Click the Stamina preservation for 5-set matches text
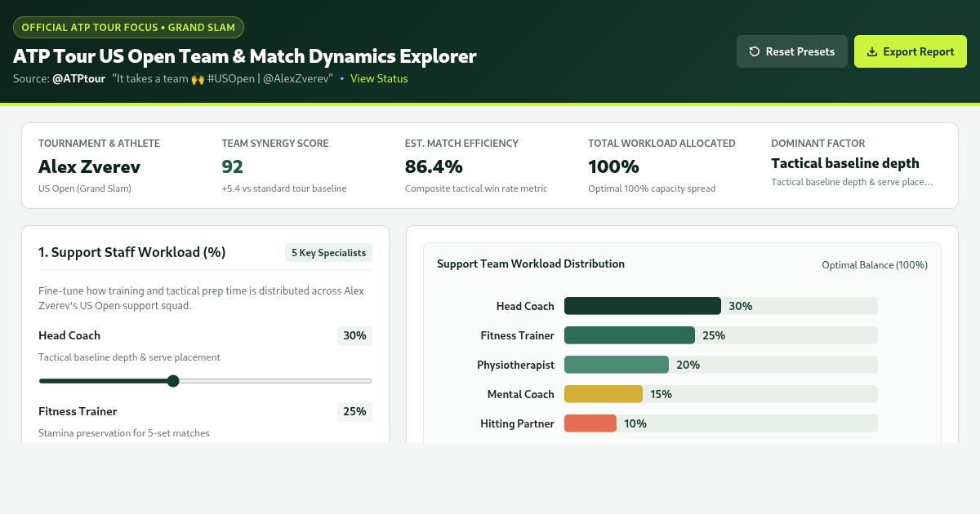The width and height of the screenshot is (980, 514). pyautogui.click(x=124, y=433)
